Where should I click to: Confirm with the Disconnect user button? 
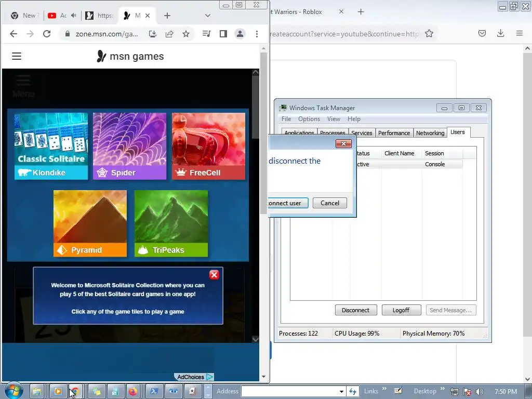pyautogui.click(x=287, y=203)
